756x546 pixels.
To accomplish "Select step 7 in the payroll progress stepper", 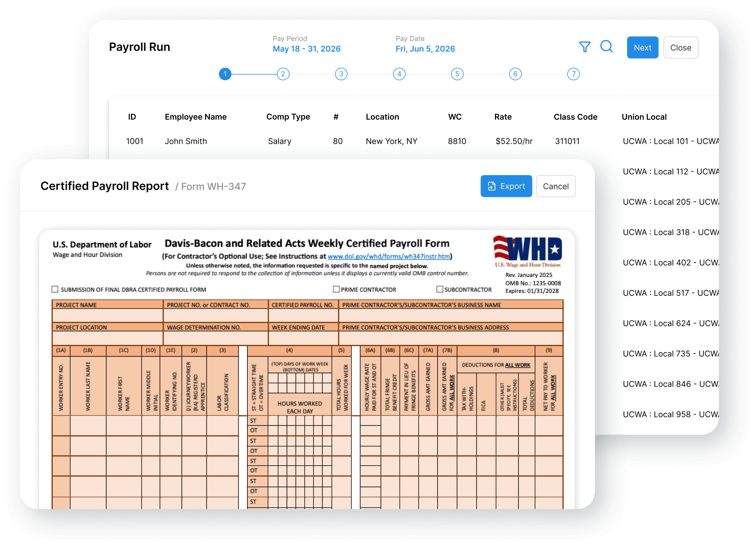I will (573, 74).
